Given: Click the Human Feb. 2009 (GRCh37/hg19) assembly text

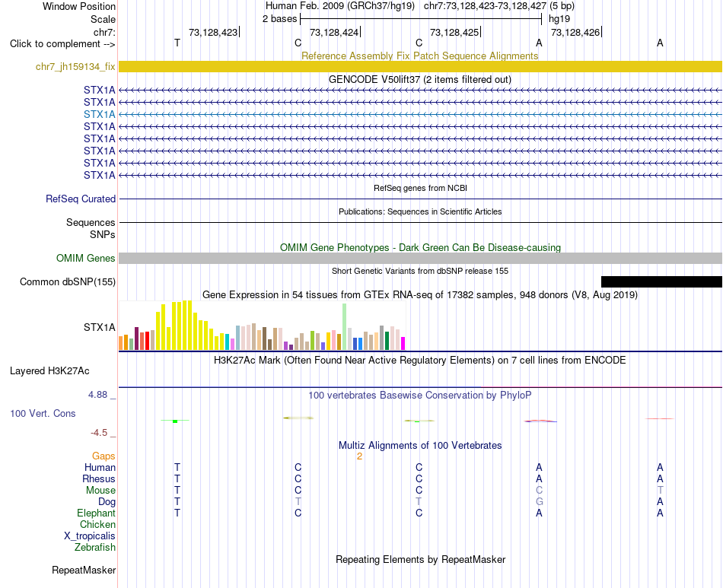Looking at the screenshot, I should (340, 6).
